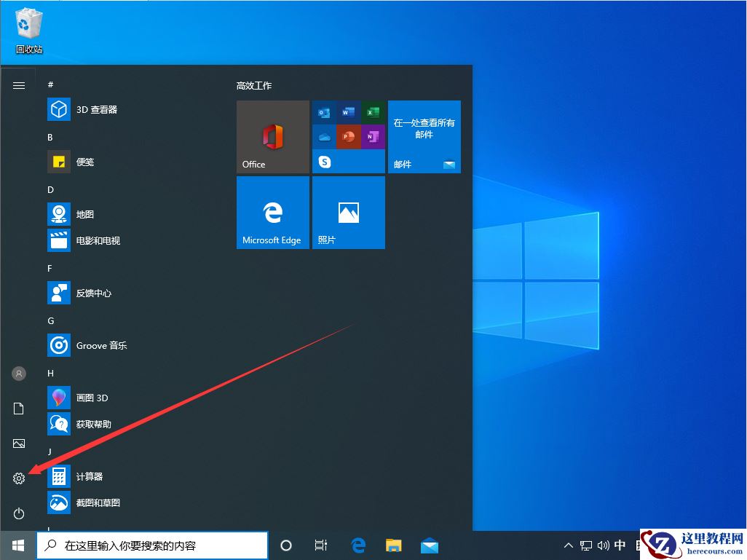Screen dimensions: 747x560
Task: Expand the Start menu hamburger button
Action: (18, 84)
